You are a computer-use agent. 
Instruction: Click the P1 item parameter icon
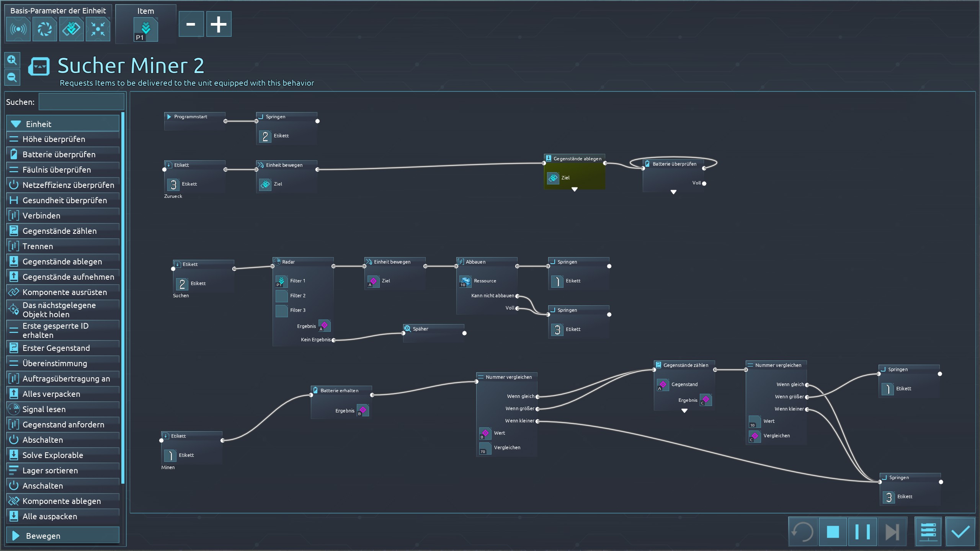(x=145, y=30)
